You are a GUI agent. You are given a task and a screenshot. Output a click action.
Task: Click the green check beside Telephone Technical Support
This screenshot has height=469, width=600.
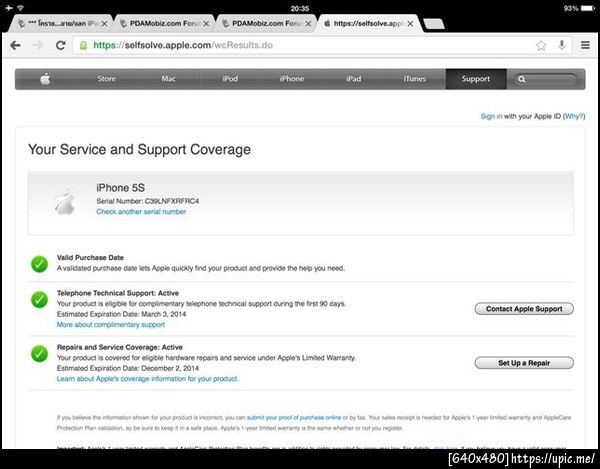pos(39,300)
